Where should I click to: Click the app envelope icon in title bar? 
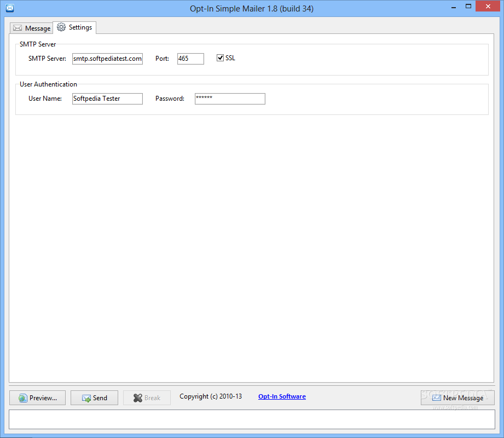(x=10, y=8)
